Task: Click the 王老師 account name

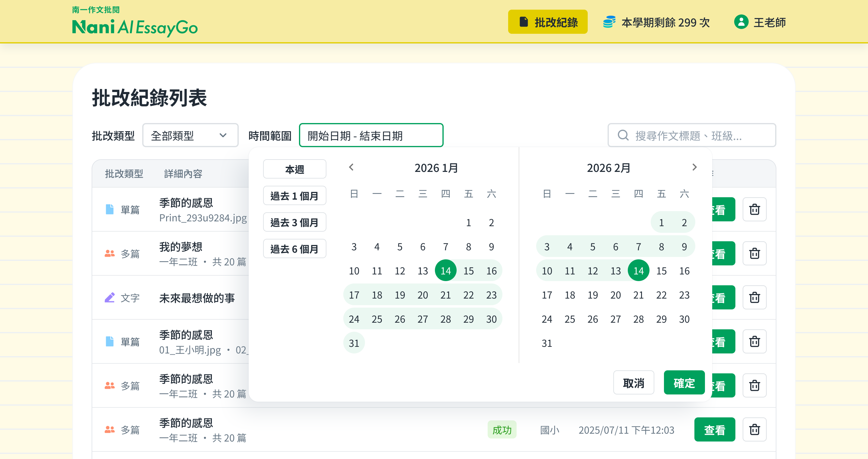Action: point(770,23)
